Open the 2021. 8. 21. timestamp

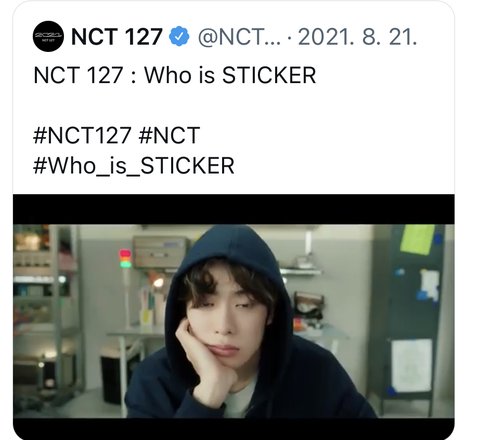pyautogui.click(x=357, y=37)
